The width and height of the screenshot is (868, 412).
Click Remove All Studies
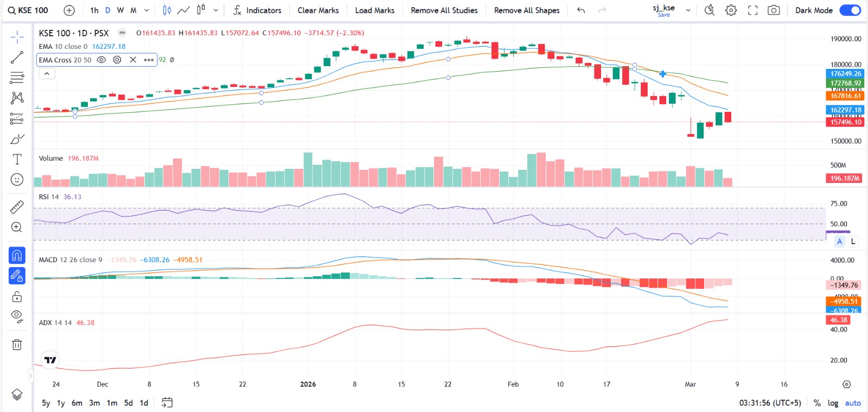coord(444,10)
